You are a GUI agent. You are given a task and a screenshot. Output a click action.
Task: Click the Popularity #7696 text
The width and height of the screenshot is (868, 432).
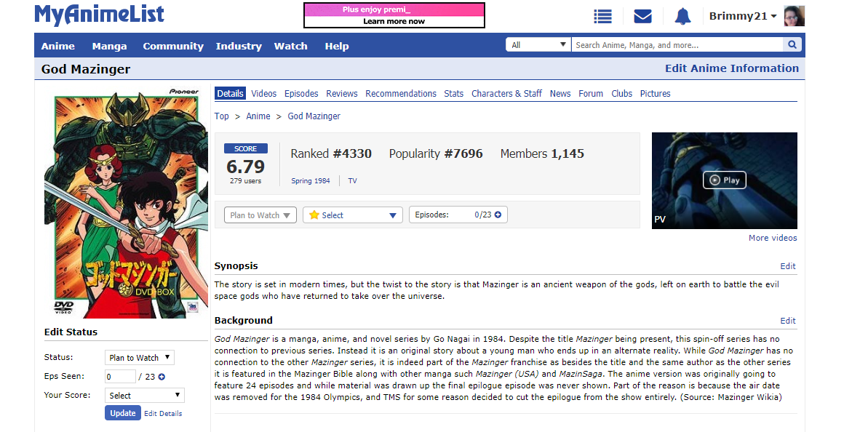[x=436, y=153]
